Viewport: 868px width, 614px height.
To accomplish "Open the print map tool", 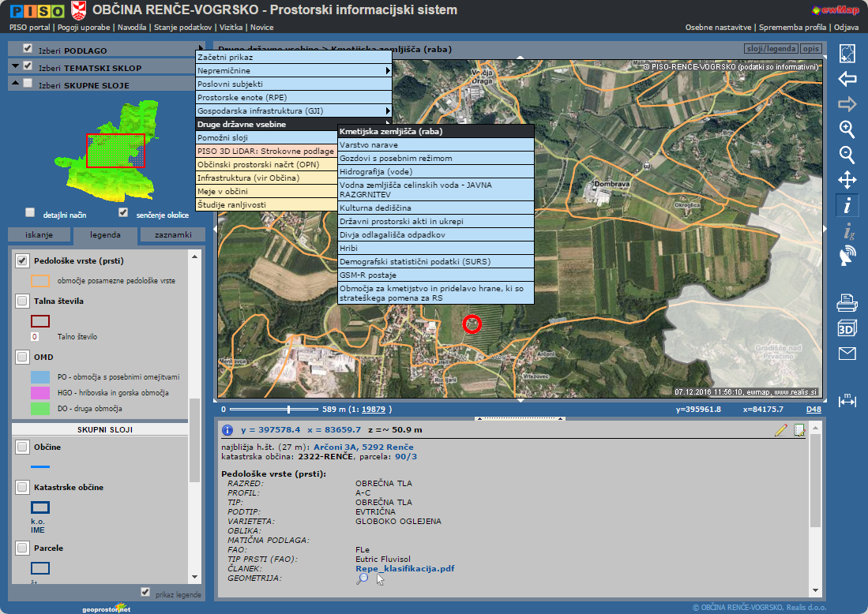I will [x=847, y=301].
